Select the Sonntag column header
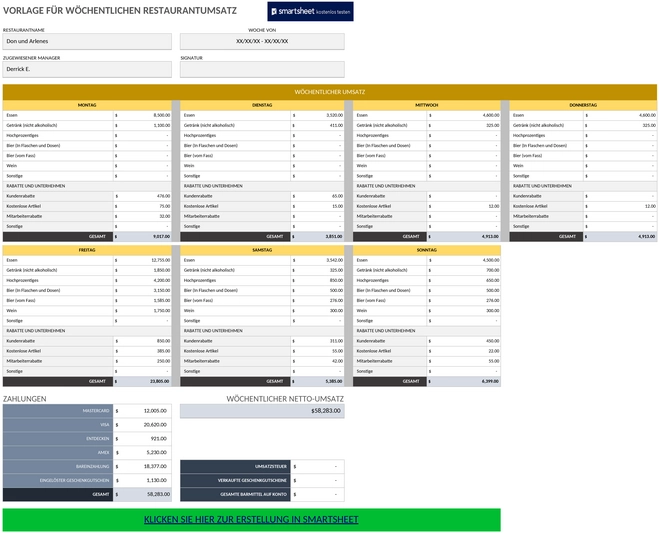 click(x=427, y=250)
